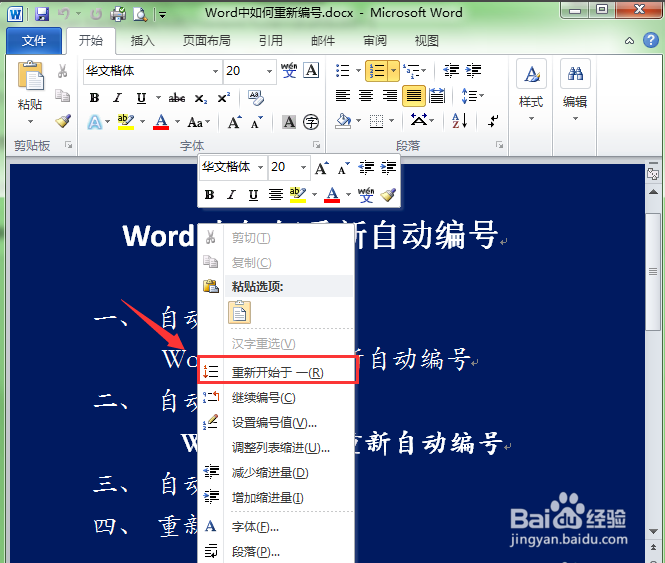The height and width of the screenshot is (563, 665).
Task: Open the ribbon font name dropdown
Action: [x=215, y=71]
